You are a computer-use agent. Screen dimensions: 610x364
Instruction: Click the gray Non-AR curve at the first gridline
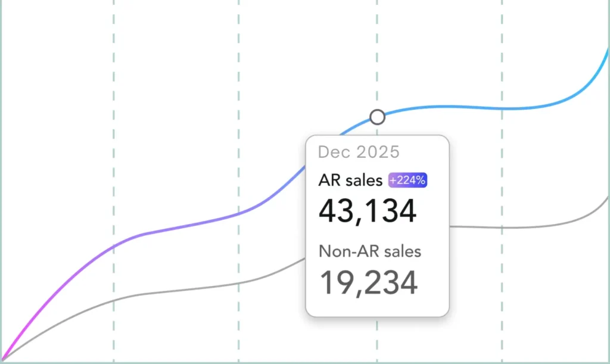coord(113,299)
